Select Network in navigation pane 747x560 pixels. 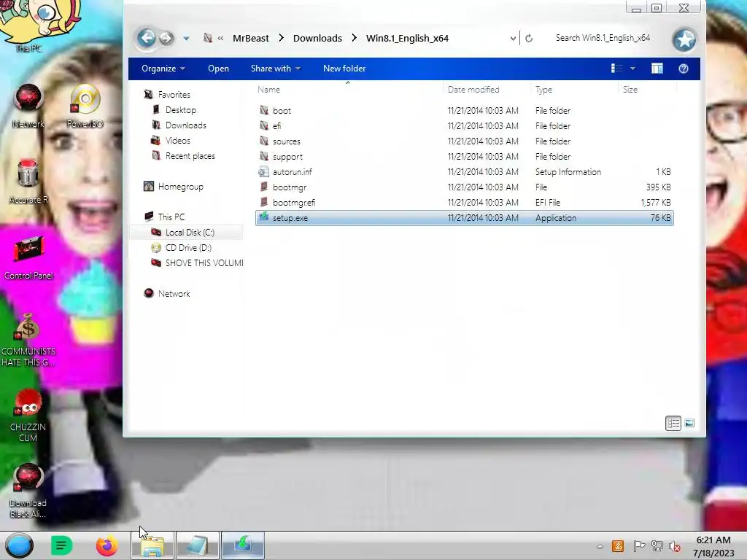tap(174, 293)
